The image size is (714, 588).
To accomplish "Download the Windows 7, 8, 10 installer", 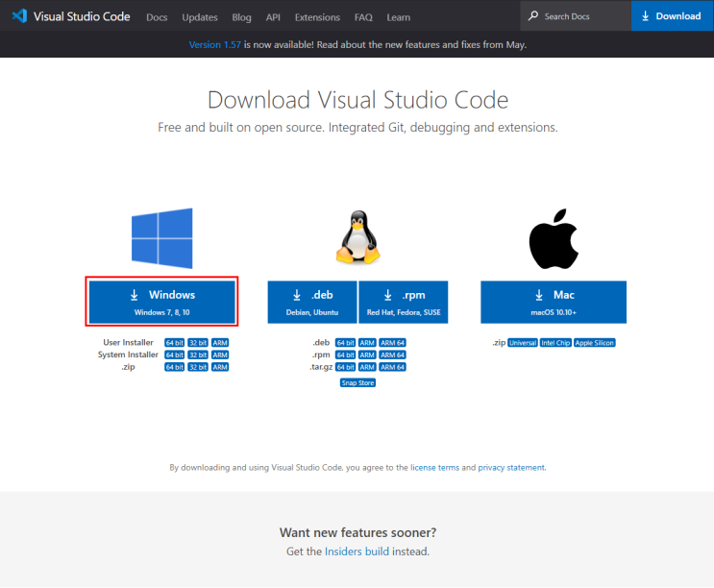I will [x=162, y=303].
